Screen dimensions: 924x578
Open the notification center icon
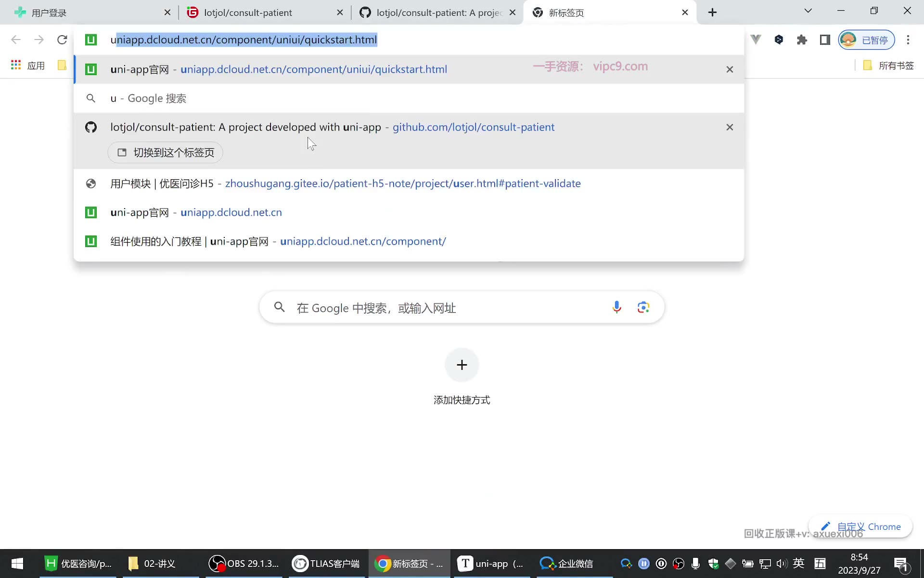[x=900, y=564]
